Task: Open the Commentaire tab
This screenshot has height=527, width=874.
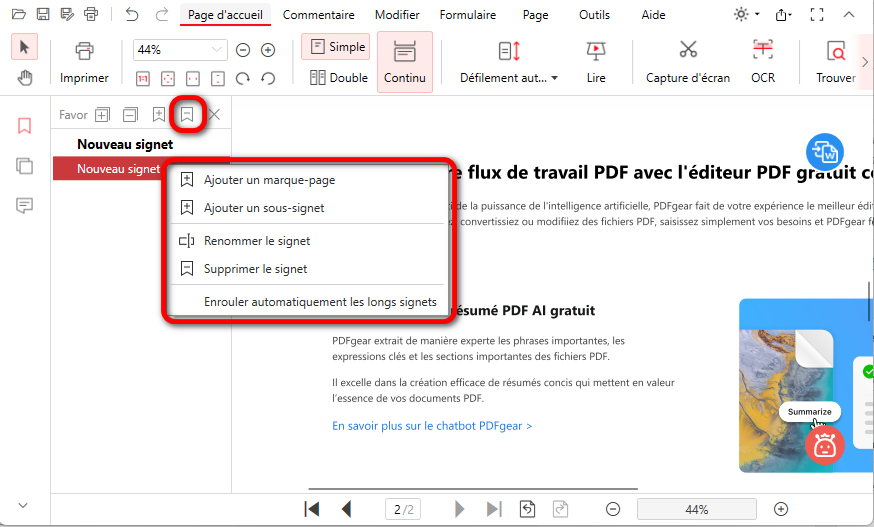Action: 318,15
